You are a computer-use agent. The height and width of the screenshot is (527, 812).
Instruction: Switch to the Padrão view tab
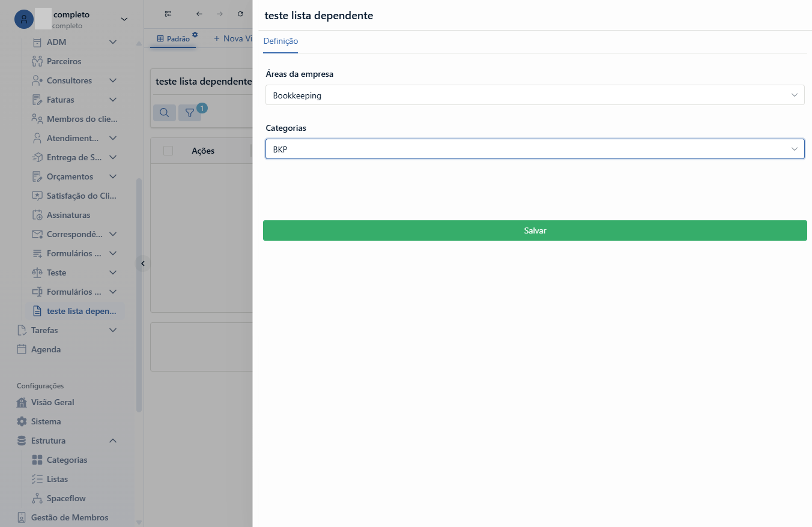173,39
